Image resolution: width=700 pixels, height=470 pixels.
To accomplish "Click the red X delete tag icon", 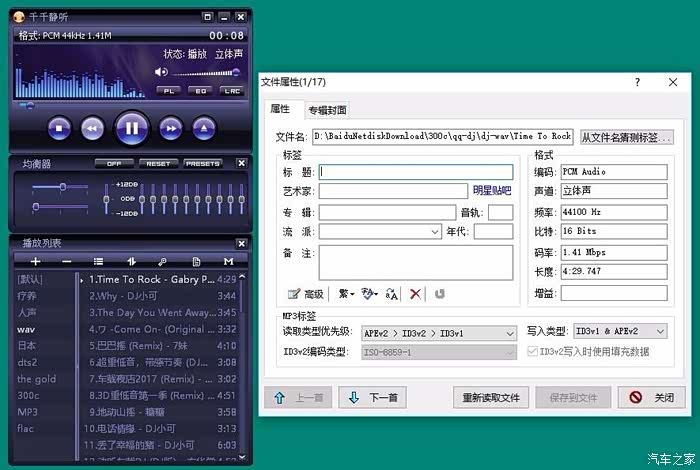I will 415,294.
